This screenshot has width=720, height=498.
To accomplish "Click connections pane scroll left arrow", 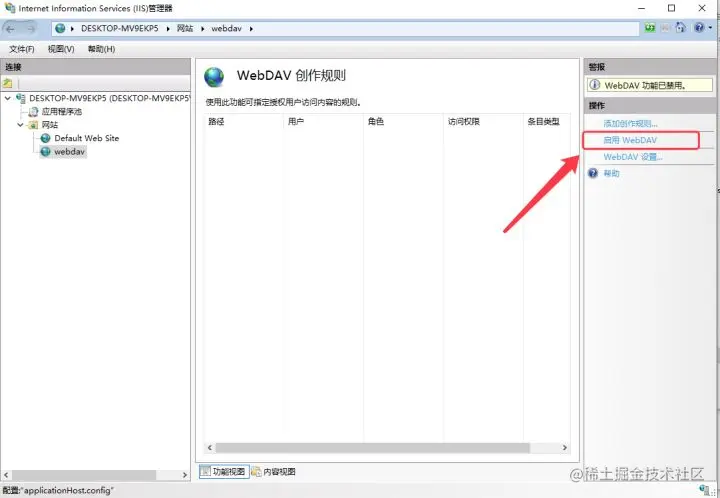I will pos(6,475).
